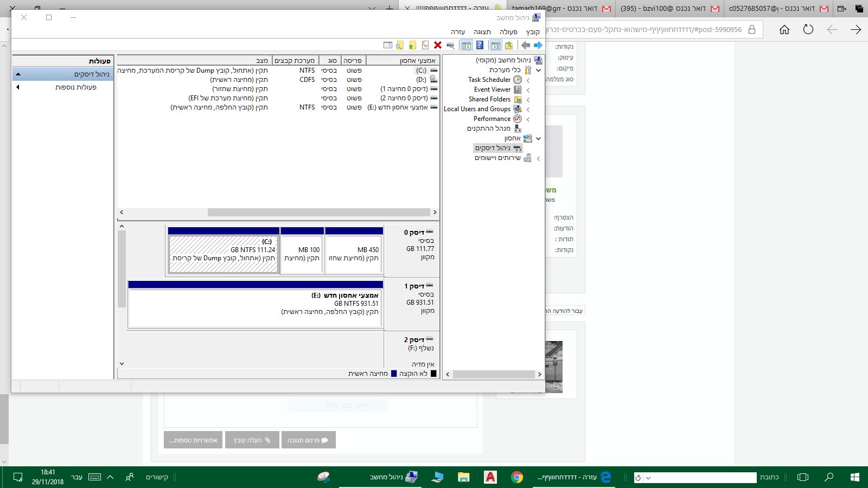The image size is (868, 488).
Task: Switch to the c0527685057@ Gmail inbox tab
Action: coord(778,9)
